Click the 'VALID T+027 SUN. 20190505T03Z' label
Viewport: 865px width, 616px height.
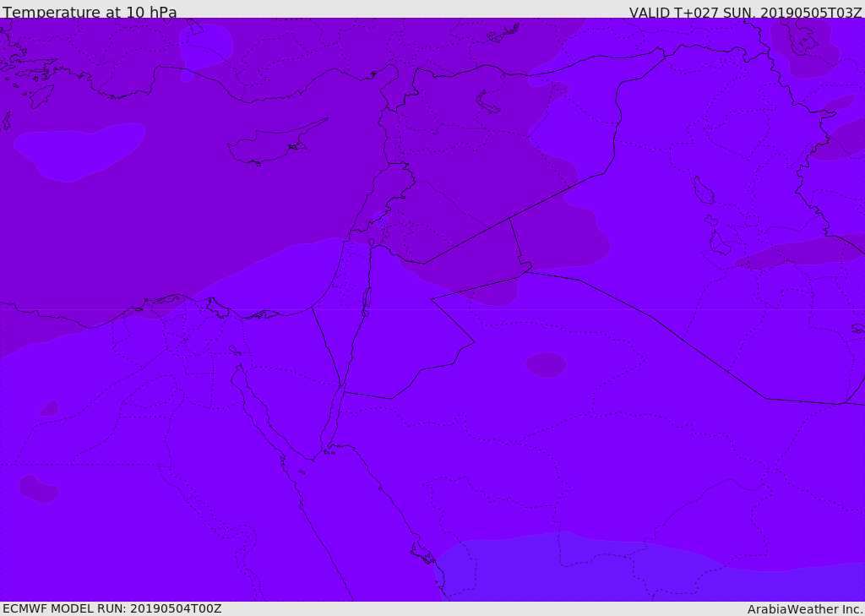(745, 12)
